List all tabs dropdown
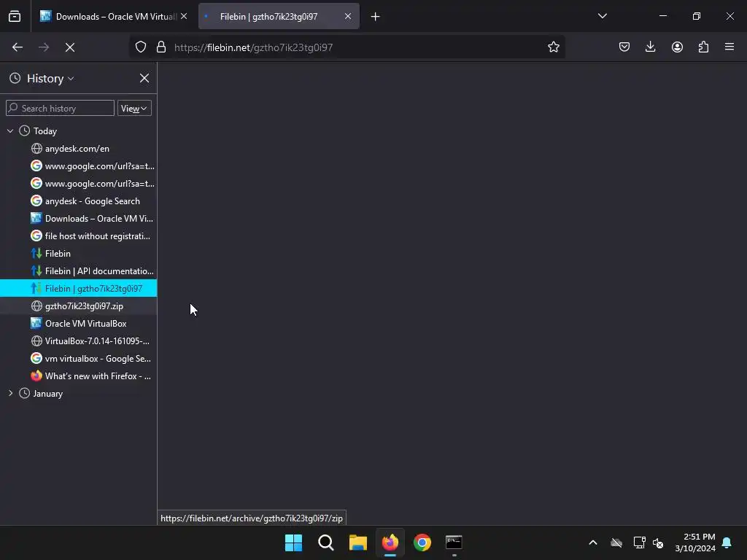Screen dimensions: 747x560 click(x=602, y=16)
